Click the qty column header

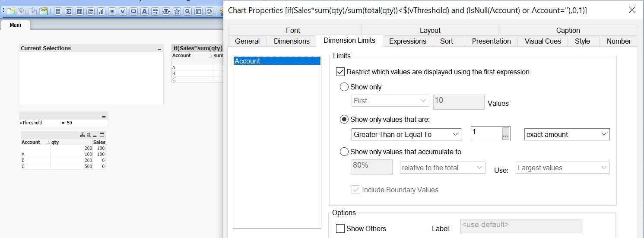(x=72, y=142)
